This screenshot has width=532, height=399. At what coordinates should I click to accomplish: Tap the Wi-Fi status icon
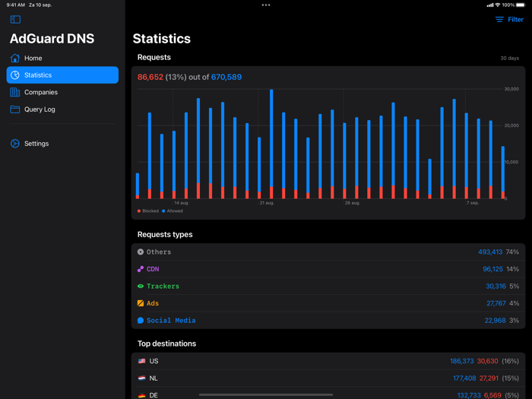[498, 5]
